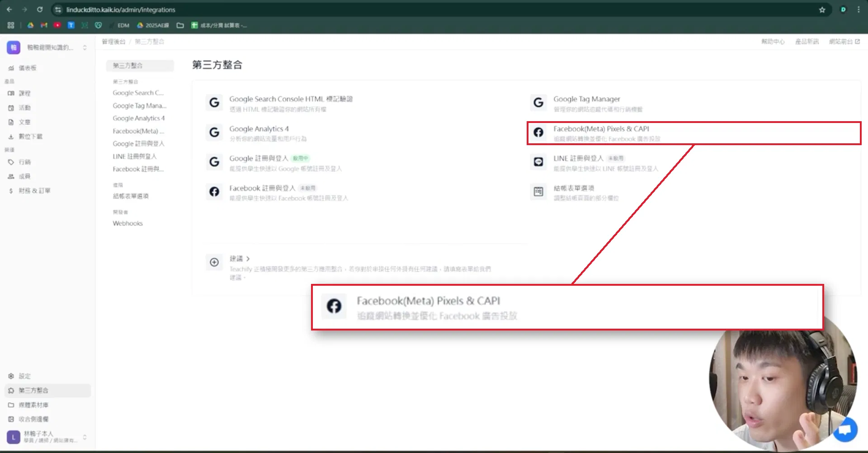The image size is (868, 453).
Task: Open 產品新訊 in the top bar
Action: click(x=807, y=42)
